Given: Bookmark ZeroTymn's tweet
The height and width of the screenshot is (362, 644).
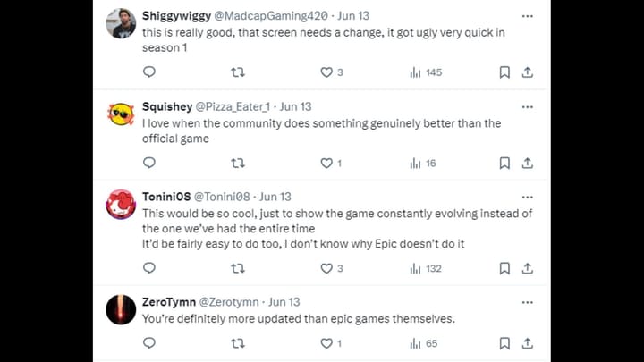Looking at the screenshot, I should pyautogui.click(x=504, y=343).
